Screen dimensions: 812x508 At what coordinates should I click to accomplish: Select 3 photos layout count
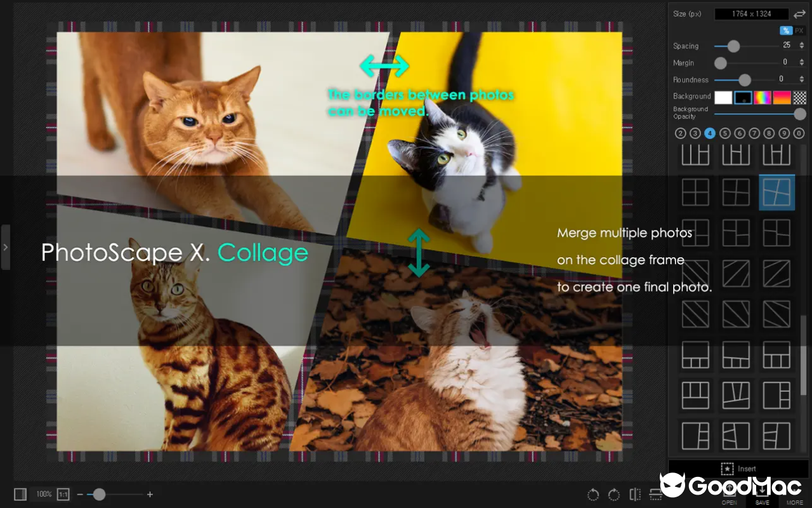click(x=695, y=133)
